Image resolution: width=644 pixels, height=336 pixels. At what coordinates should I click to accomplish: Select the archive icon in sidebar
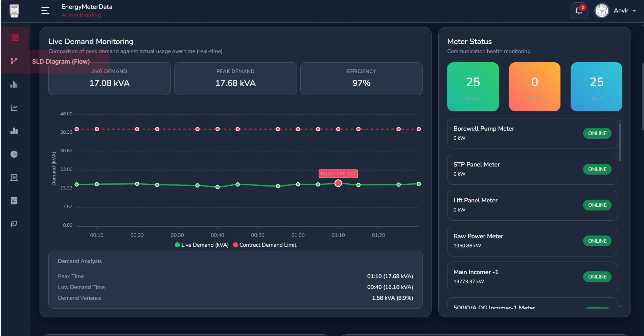(x=14, y=201)
